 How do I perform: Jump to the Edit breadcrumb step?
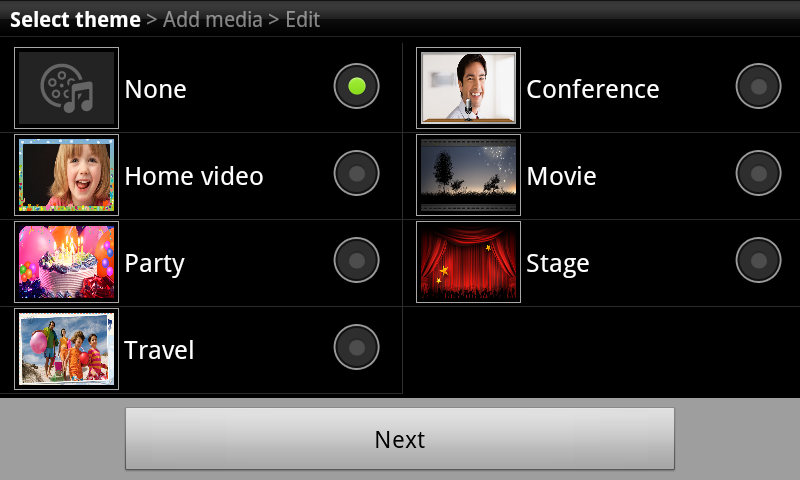coord(302,19)
